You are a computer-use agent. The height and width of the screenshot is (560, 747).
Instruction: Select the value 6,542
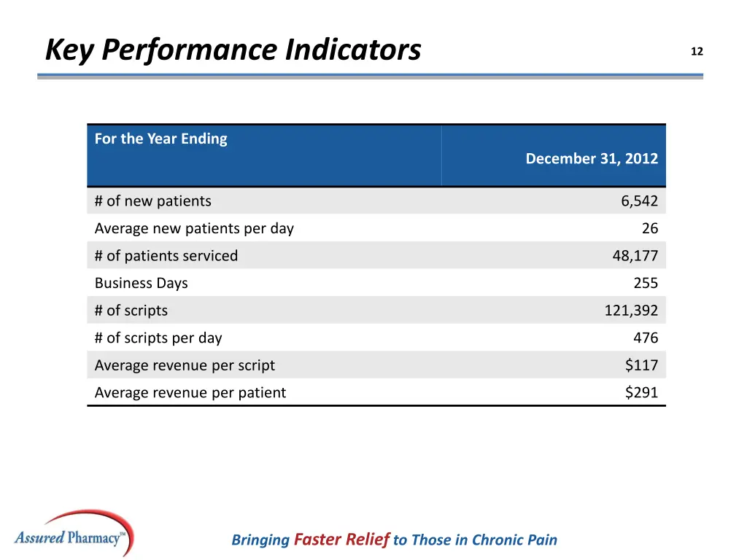pos(639,201)
